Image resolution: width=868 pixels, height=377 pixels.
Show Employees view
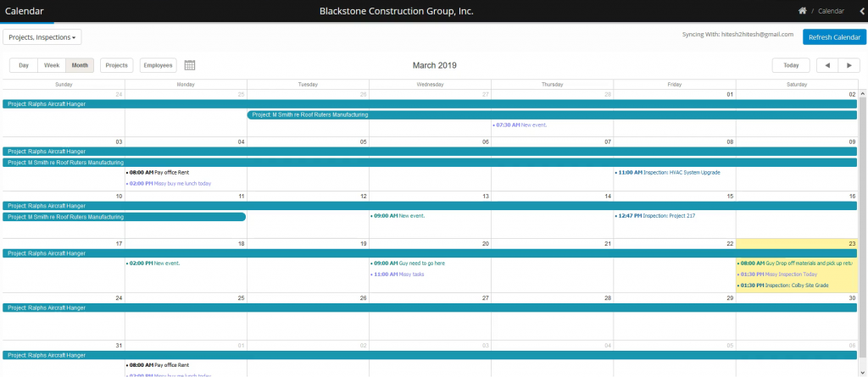[158, 65]
